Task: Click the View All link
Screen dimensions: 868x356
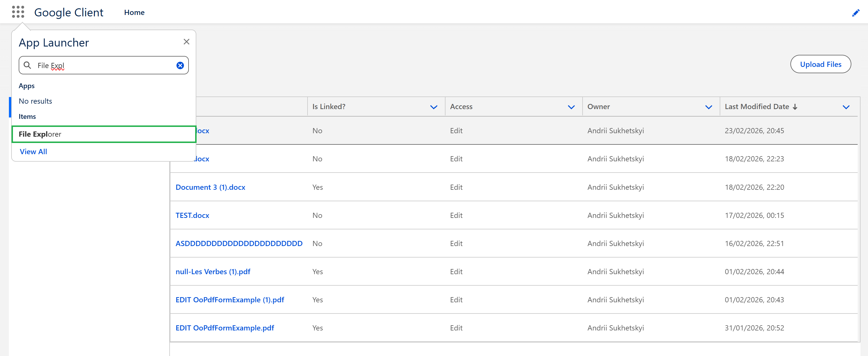Action: click(33, 152)
